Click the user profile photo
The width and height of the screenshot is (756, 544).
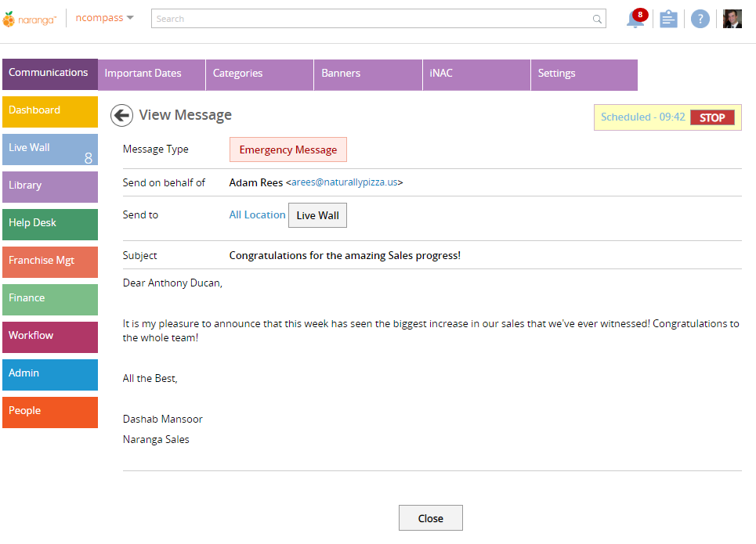pyautogui.click(x=732, y=19)
